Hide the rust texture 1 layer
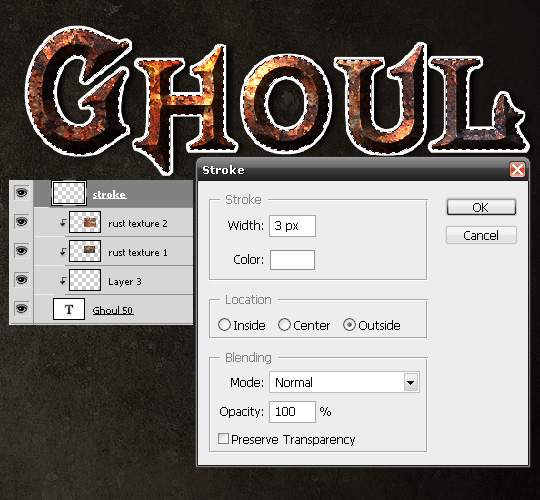Image resolution: width=540 pixels, height=500 pixels. tap(21, 251)
